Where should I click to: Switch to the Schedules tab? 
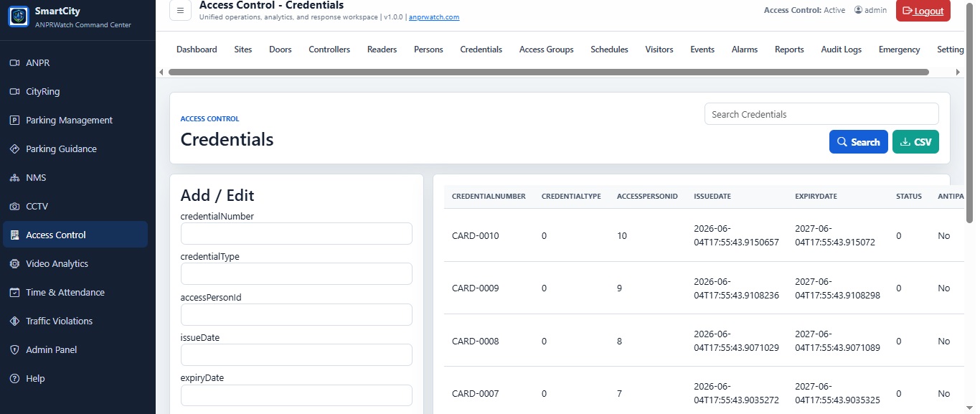609,50
